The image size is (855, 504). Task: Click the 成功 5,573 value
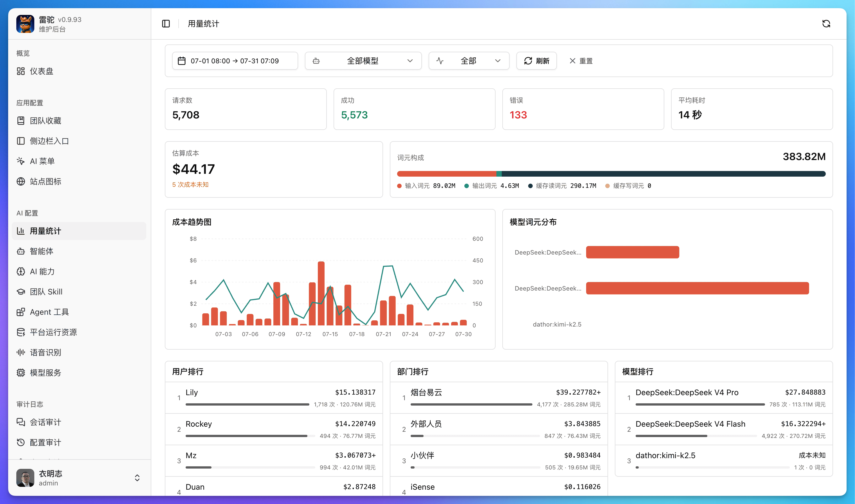(x=354, y=115)
